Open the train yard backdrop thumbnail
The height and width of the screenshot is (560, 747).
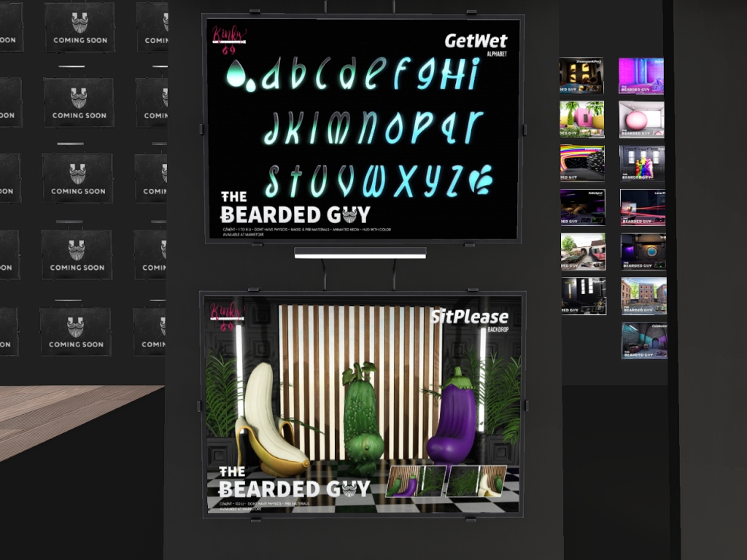583,252
